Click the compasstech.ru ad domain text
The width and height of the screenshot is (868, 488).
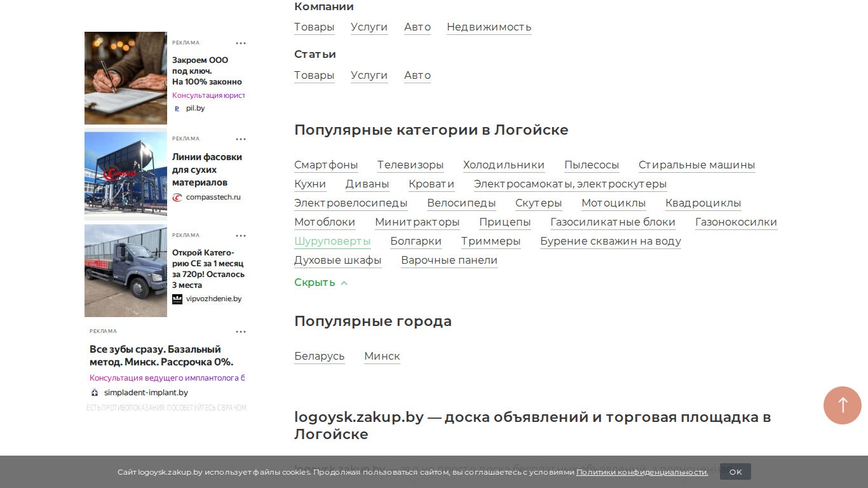click(x=214, y=198)
